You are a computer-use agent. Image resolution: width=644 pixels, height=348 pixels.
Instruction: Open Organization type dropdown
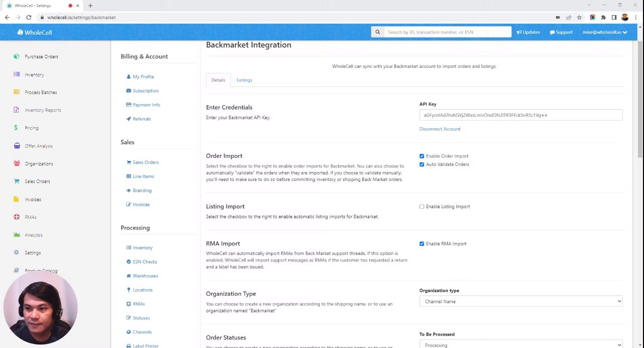(521, 301)
